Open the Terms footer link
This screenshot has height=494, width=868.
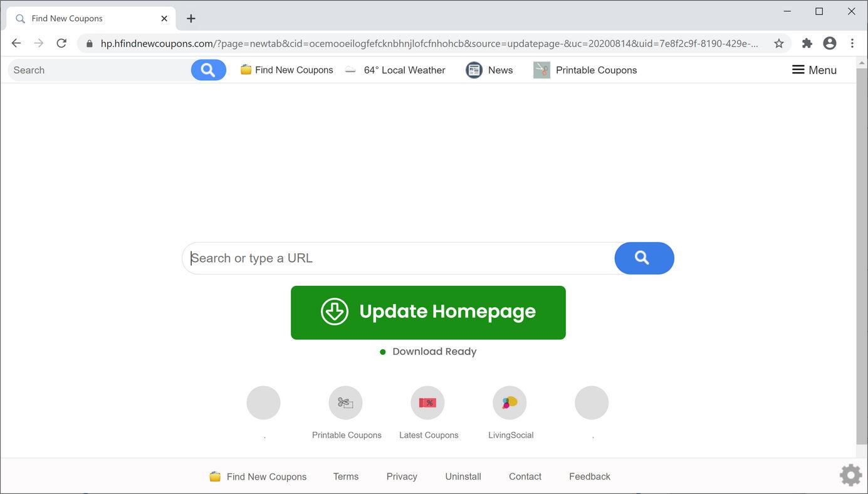click(x=346, y=476)
